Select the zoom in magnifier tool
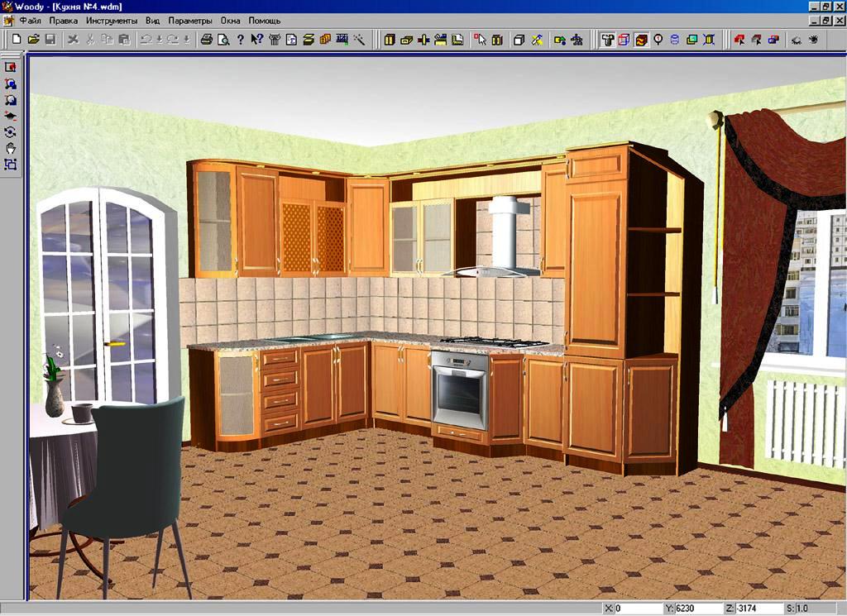The width and height of the screenshot is (847, 616). point(11,84)
